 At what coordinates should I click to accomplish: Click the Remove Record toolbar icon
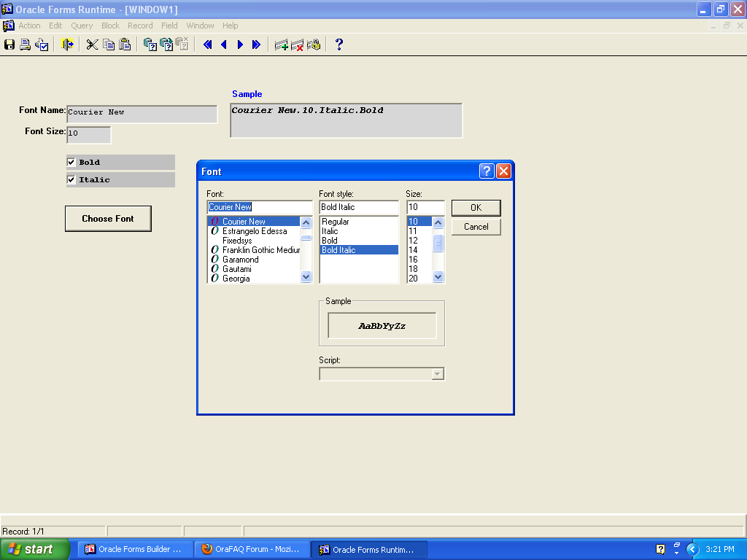tap(298, 44)
